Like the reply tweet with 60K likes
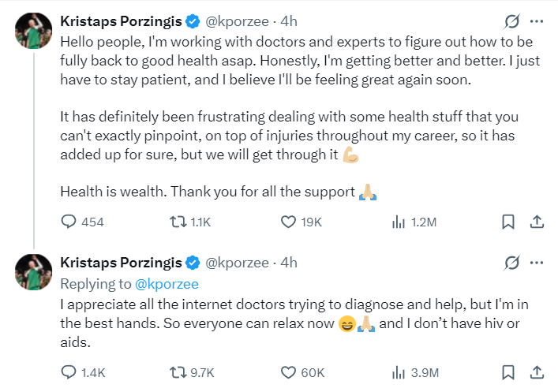The width and height of the screenshot is (558, 392). pos(302,372)
